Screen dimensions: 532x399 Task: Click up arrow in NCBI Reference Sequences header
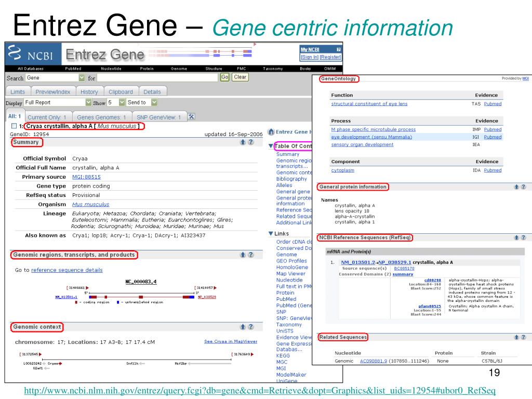516,237
